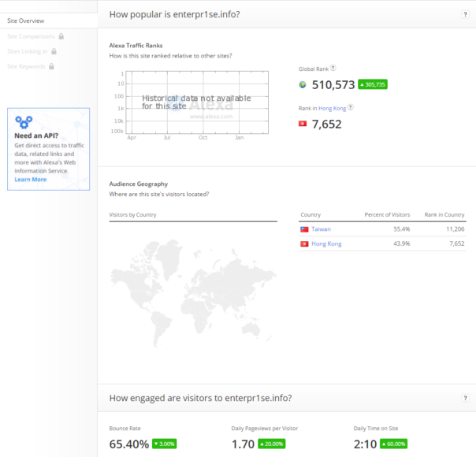Click the Taiwan flag icon in table
Viewport: 476px width, 457px height.
(304, 229)
